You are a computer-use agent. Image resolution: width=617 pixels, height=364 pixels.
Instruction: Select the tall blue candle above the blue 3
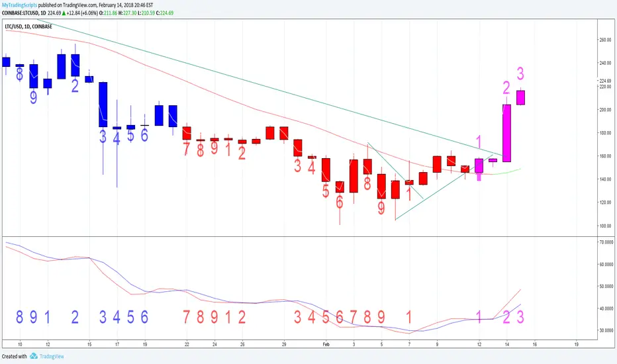coord(103,105)
